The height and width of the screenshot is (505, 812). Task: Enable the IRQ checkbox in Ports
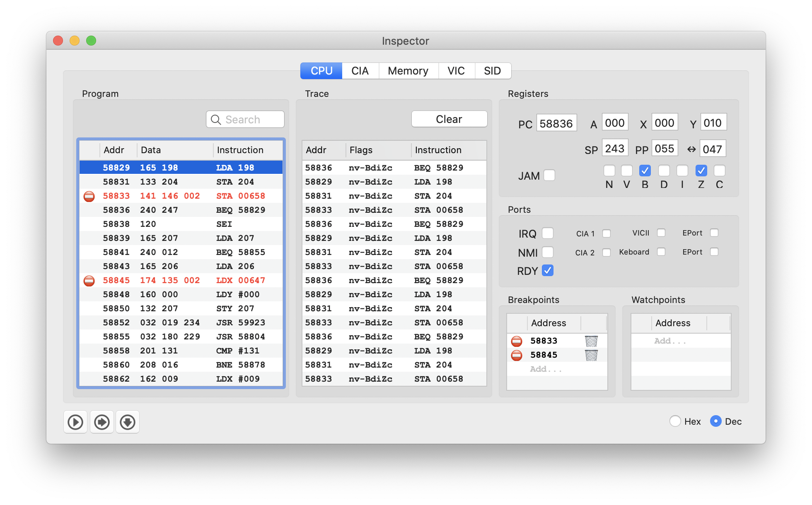[x=548, y=233]
